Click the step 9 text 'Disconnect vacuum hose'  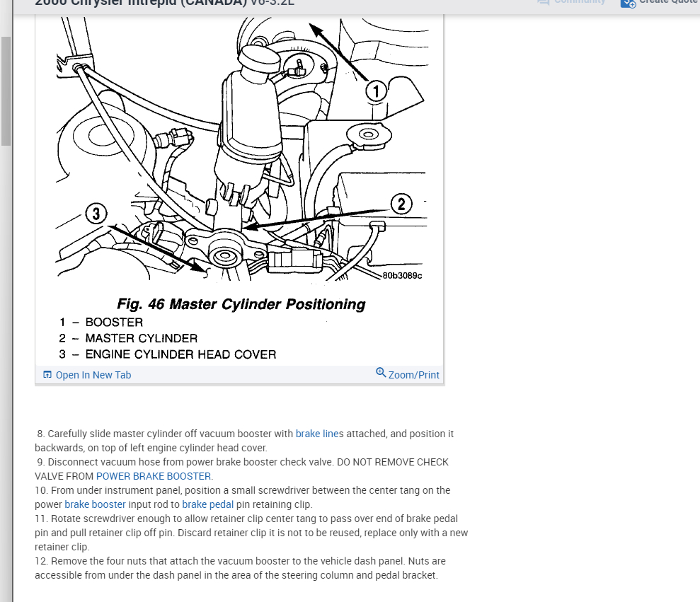point(102,462)
